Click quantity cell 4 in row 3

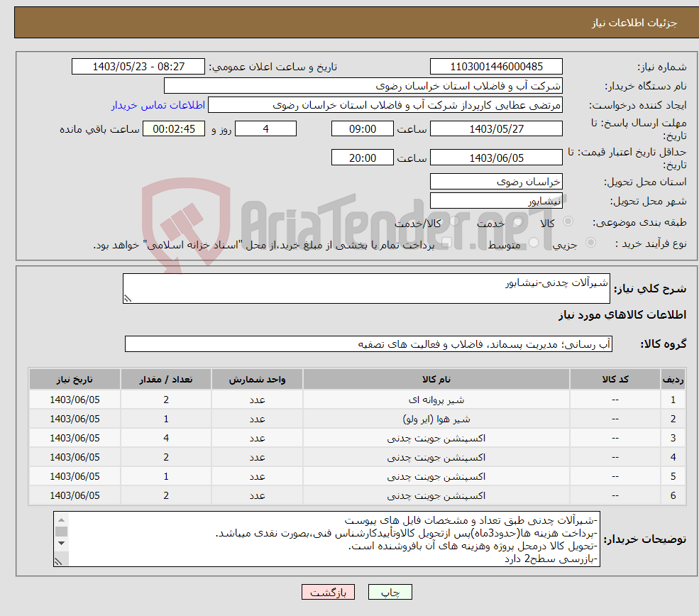(166, 438)
